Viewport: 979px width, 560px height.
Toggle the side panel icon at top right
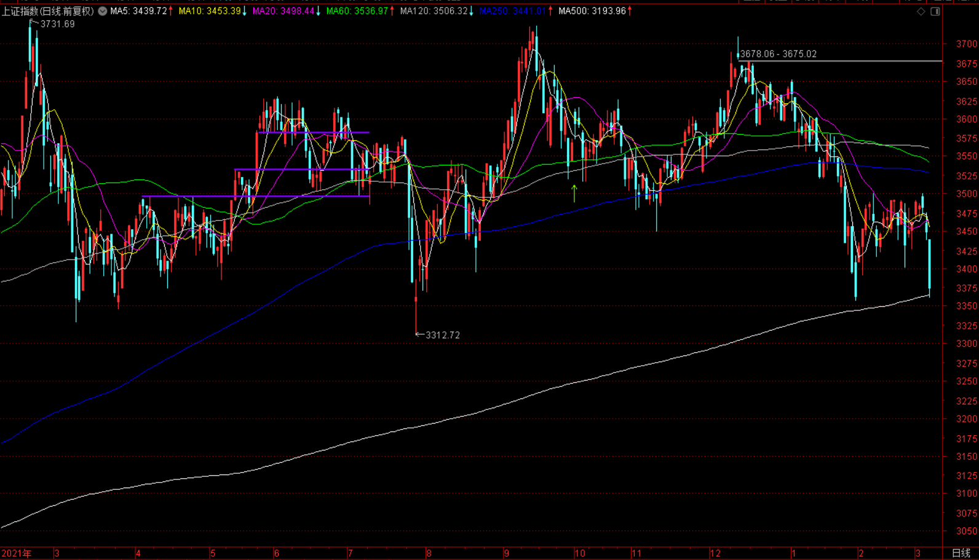click(935, 11)
